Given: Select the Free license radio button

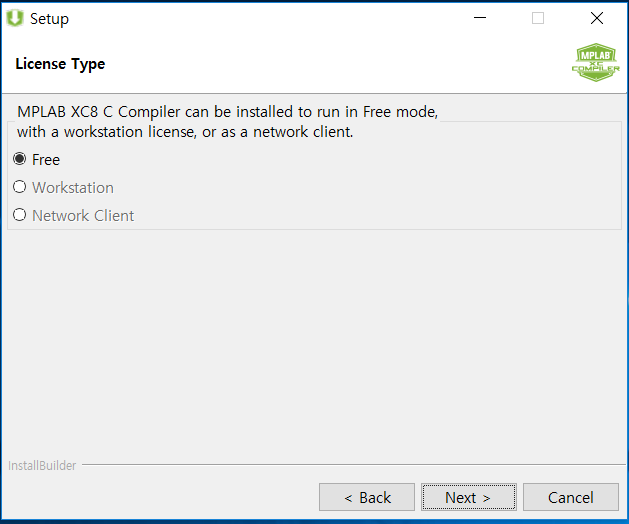Looking at the screenshot, I should coord(20,159).
